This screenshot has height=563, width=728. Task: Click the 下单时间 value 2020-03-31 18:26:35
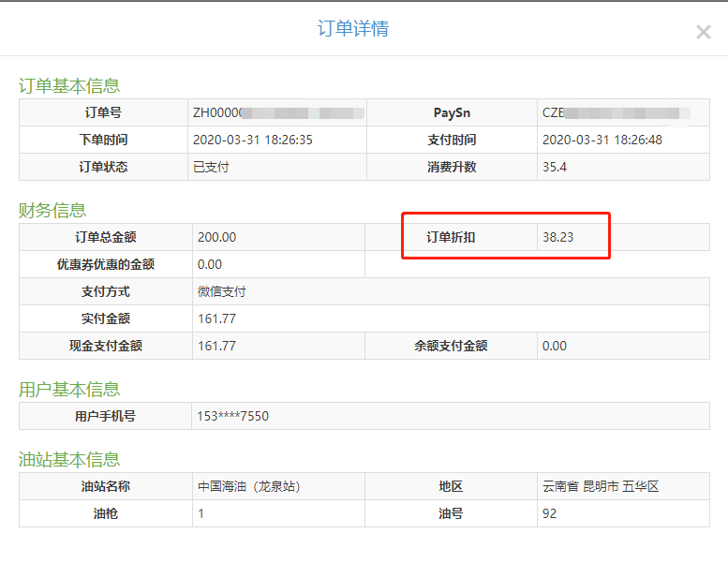click(252, 141)
